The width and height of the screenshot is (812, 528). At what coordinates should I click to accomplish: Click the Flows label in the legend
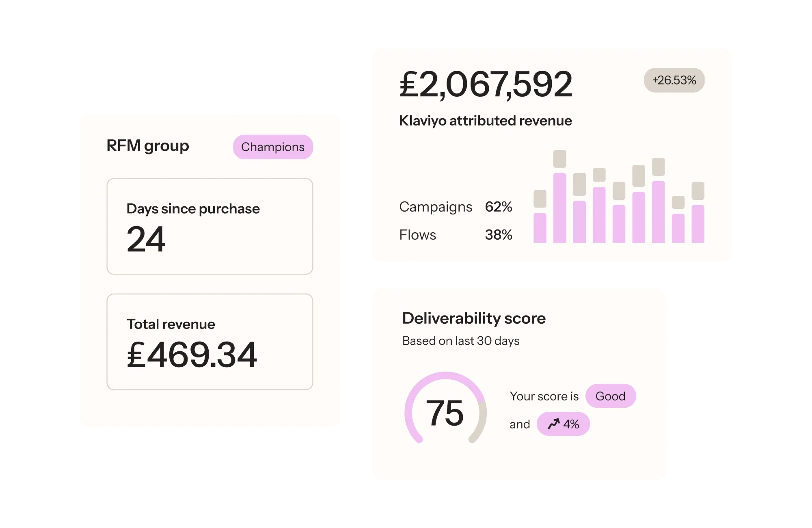pyautogui.click(x=417, y=235)
